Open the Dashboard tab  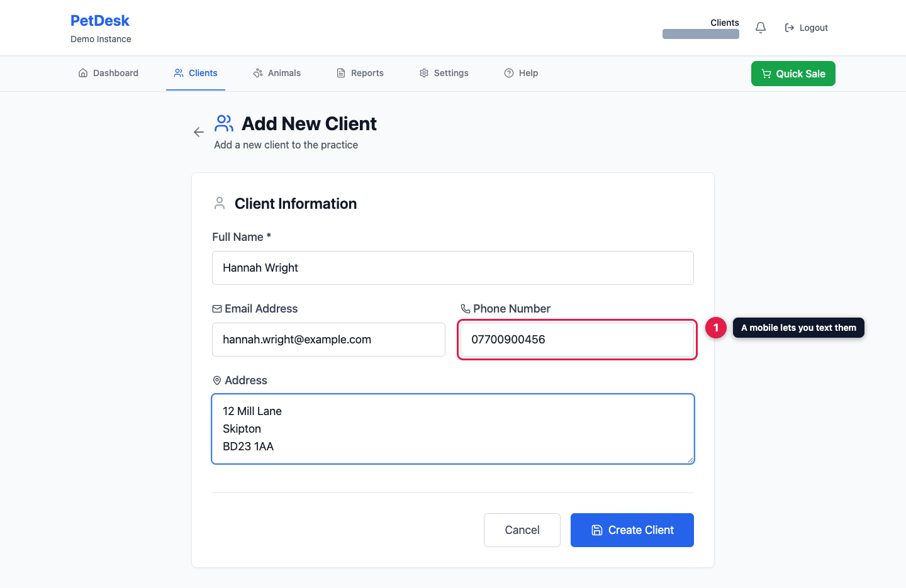[108, 73]
